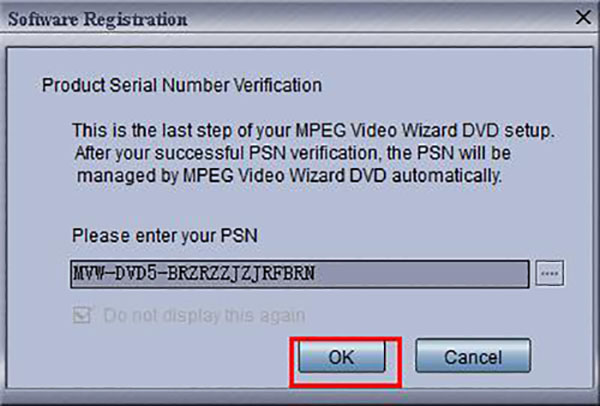Image resolution: width=600 pixels, height=406 pixels.
Task: Close the Software Registration window
Action: click(x=583, y=17)
